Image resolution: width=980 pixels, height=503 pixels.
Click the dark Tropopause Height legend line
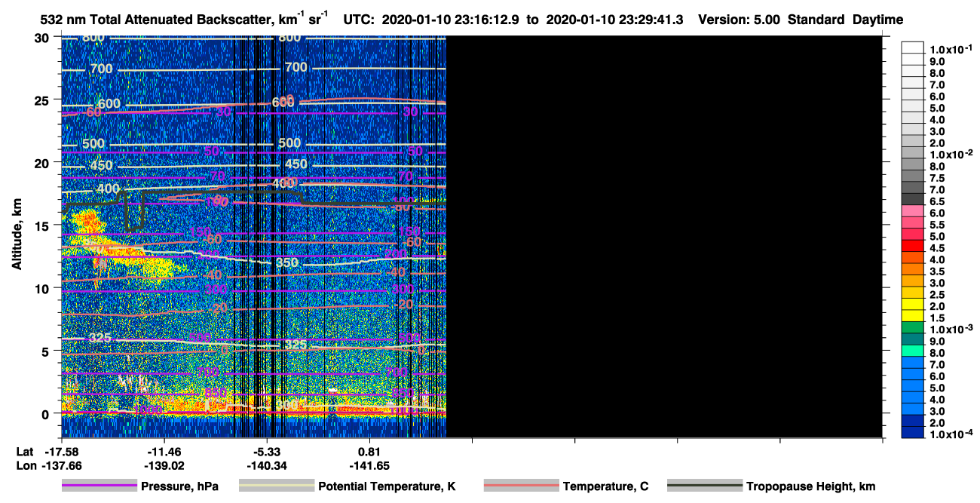coord(704,486)
